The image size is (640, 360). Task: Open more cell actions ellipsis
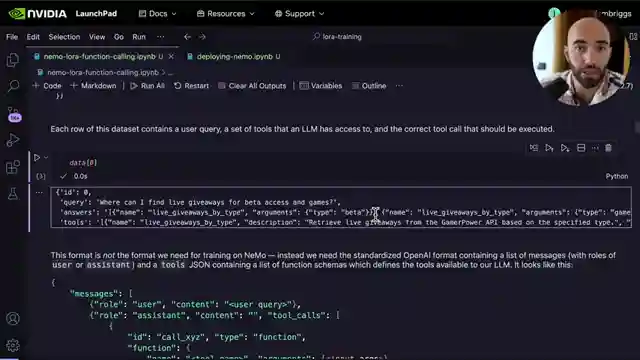coord(595,148)
